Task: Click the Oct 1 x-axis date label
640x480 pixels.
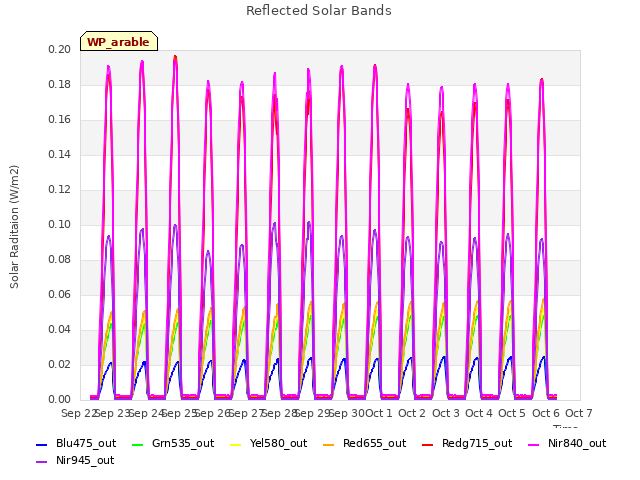Action: pyautogui.click(x=379, y=413)
